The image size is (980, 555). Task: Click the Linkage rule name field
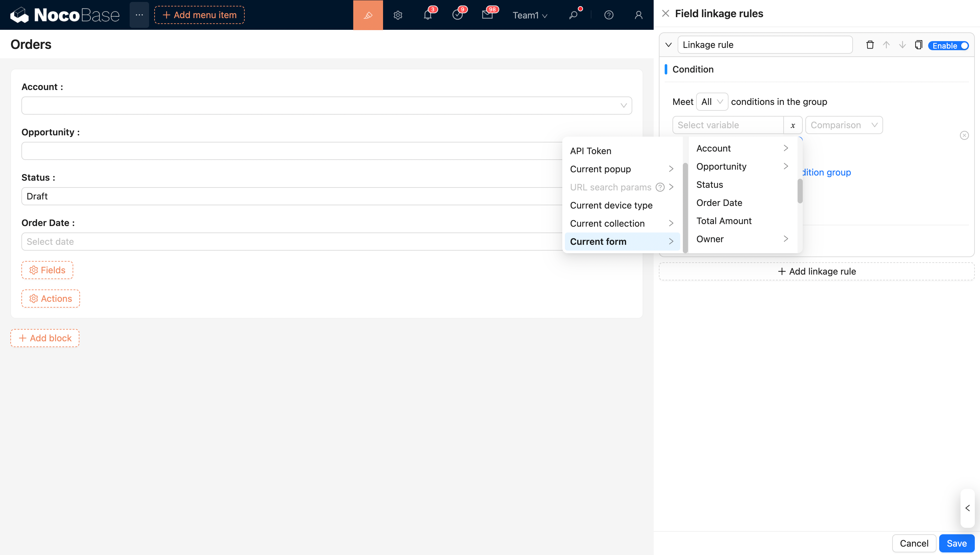(x=764, y=45)
